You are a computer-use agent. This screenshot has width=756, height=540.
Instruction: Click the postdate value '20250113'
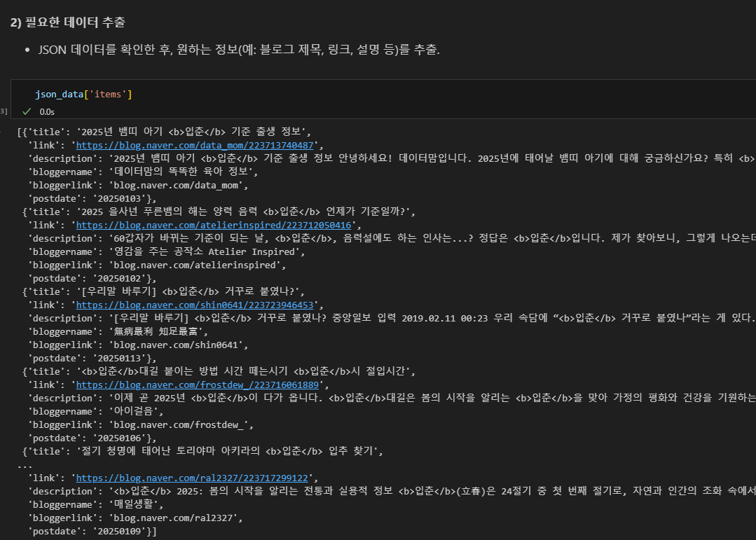tap(119, 358)
